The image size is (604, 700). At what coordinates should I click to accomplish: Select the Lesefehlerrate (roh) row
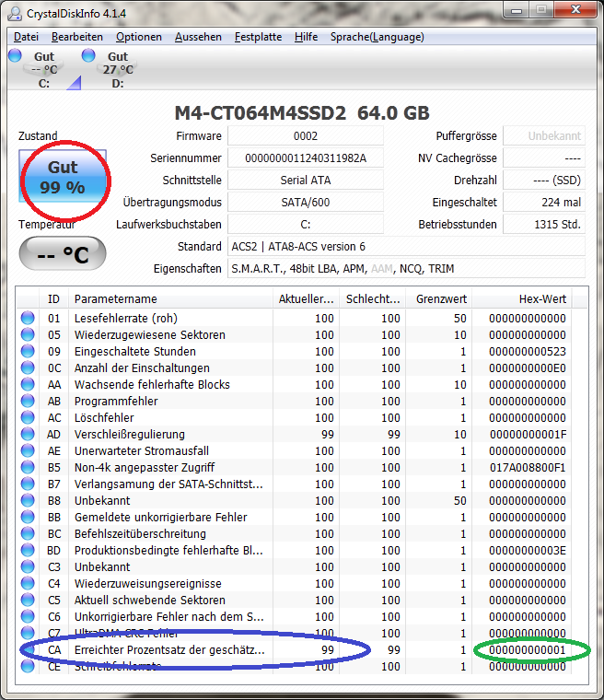(295, 318)
